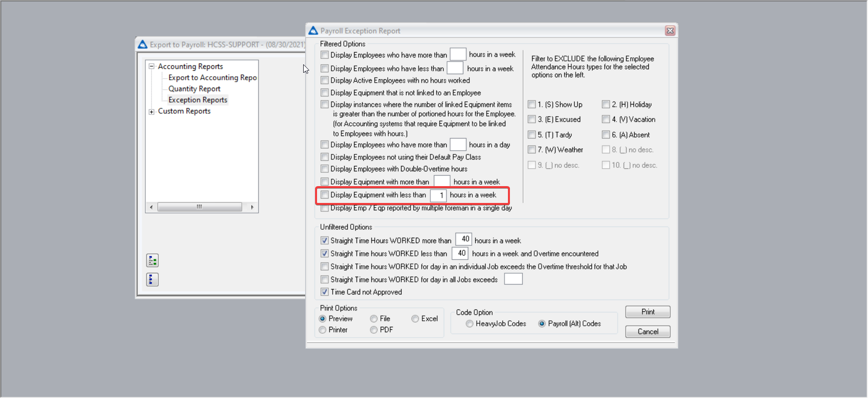Click Straight Time WORKED more than hours field
Viewport: 868px width, 398px height.
click(463, 240)
